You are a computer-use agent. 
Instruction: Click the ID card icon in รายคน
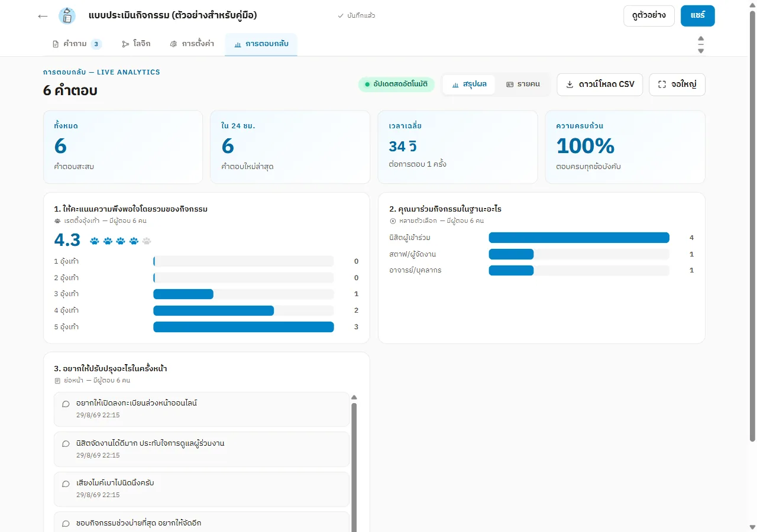[x=510, y=85]
